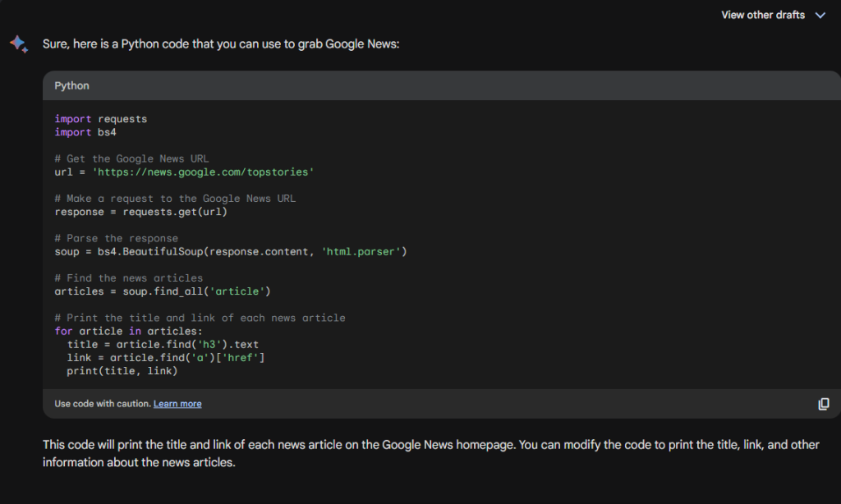Click the 'print(title, link)' line
The width and height of the screenshot is (841, 504).
pos(122,371)
